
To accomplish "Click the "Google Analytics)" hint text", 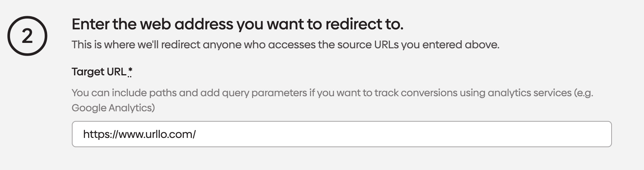I will [113, 108].
